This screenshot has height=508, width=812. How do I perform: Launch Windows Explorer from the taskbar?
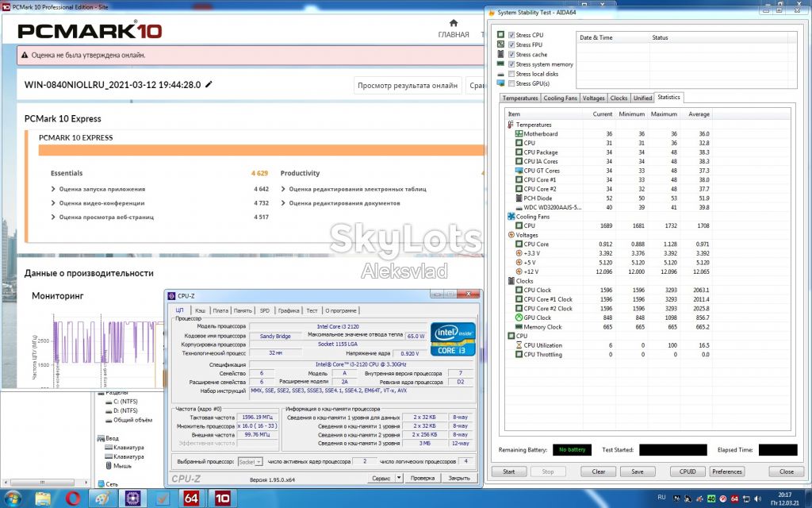[x=43, y=498]
